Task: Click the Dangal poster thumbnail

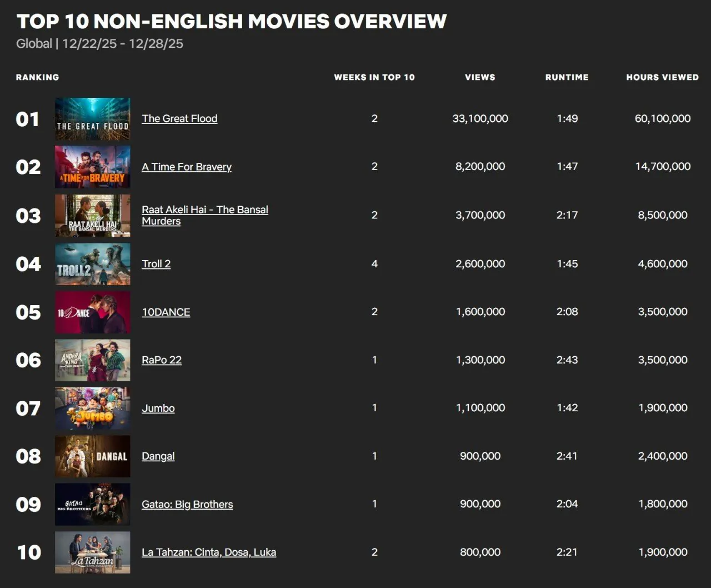Action: tap(92, 456)
